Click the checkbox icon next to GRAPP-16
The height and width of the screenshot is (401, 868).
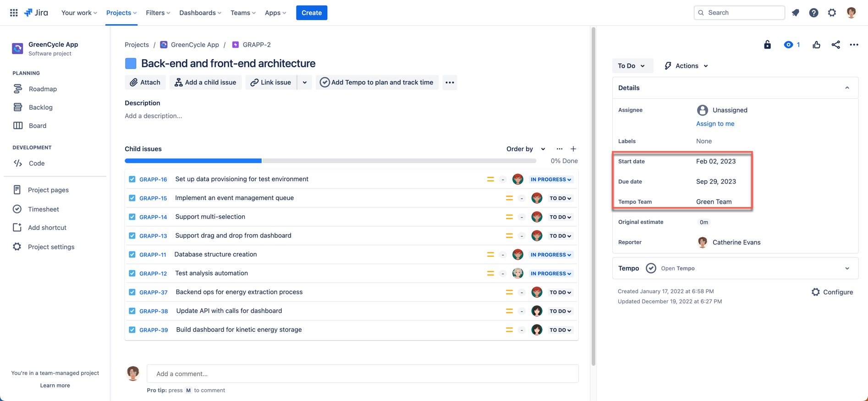point(132,179)
